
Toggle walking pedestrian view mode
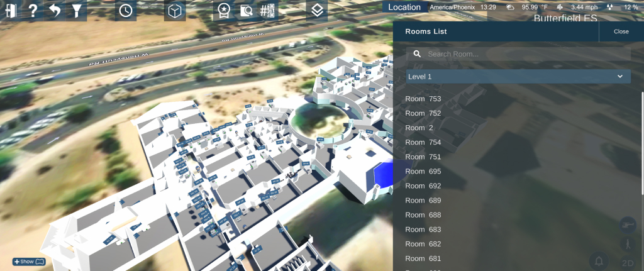tap(627, 243)
